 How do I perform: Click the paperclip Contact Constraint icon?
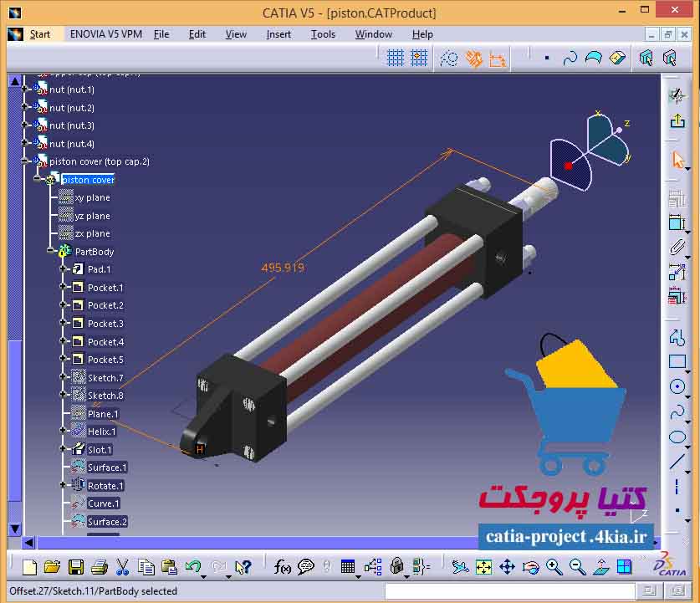pos(677,247)
